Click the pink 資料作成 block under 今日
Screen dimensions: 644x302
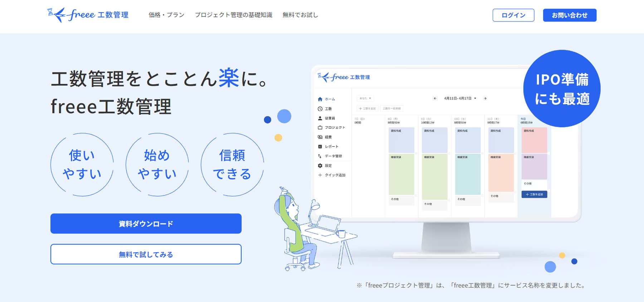coord(534,140)
